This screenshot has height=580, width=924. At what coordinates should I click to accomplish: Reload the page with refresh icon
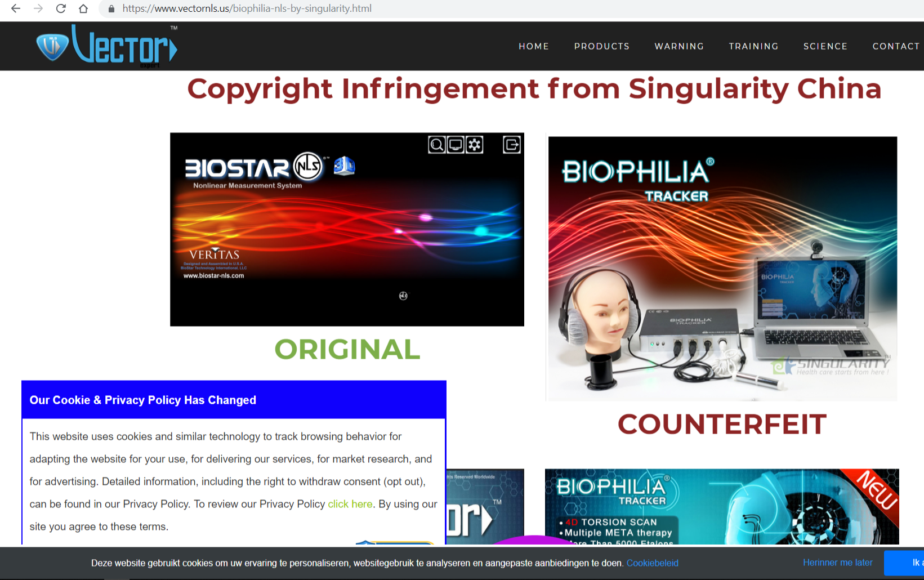[x=61, y=8]
